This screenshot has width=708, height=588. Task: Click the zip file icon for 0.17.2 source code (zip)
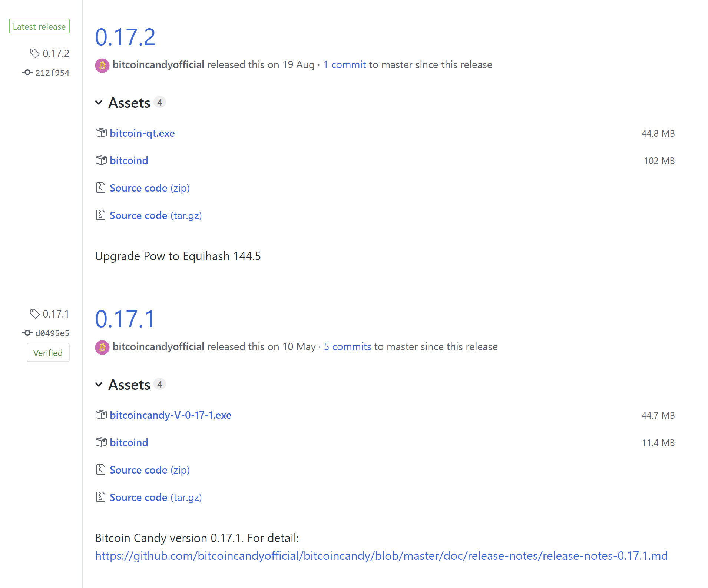[x=100, y=188]
